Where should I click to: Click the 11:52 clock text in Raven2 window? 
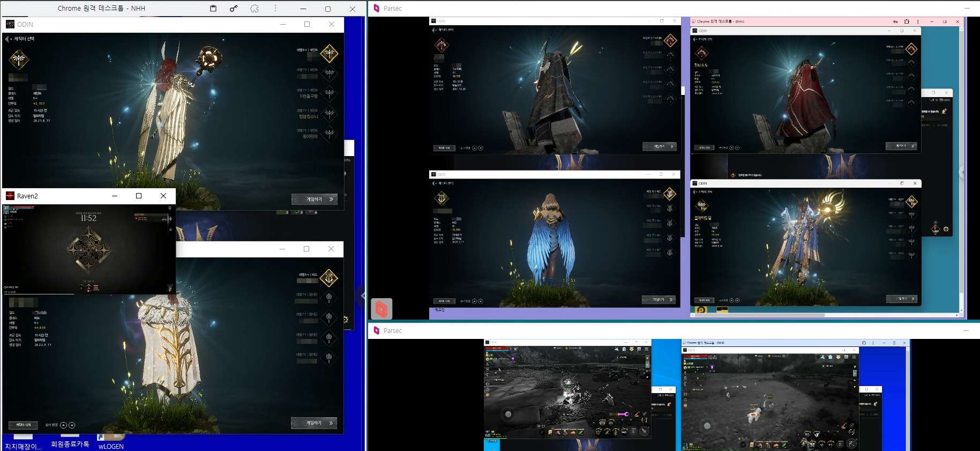(88, 218)
